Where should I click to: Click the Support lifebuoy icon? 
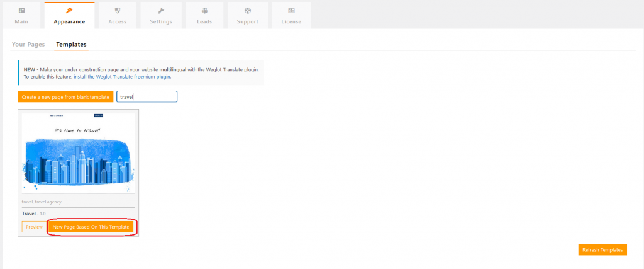pos(248,11)
